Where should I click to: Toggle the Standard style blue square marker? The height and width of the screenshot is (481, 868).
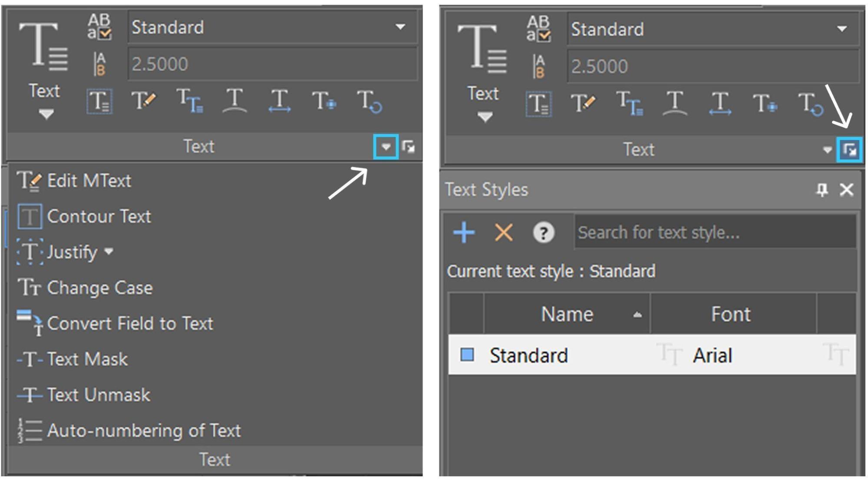(467, 355)
